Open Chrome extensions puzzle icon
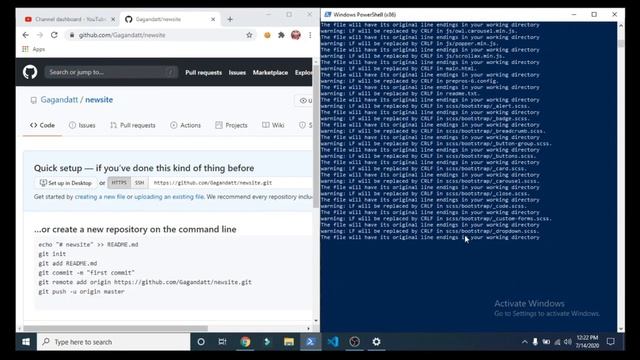The height and width of the screenshot is (360, 640). 281,35
